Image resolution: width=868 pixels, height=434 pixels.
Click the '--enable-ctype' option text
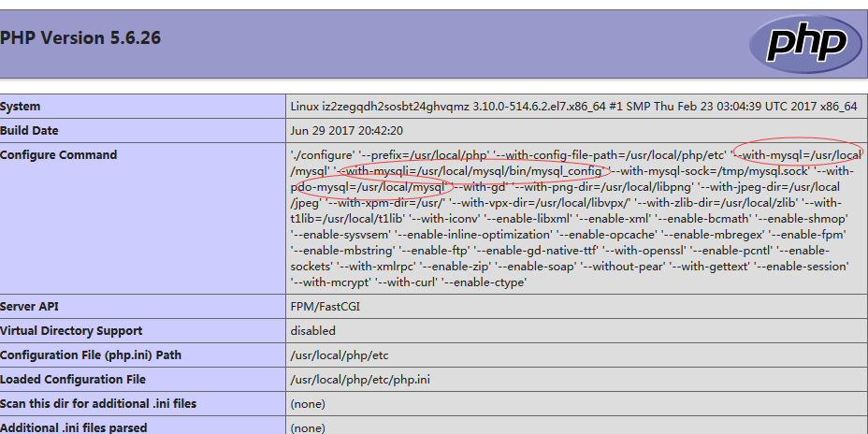(484, 282)
